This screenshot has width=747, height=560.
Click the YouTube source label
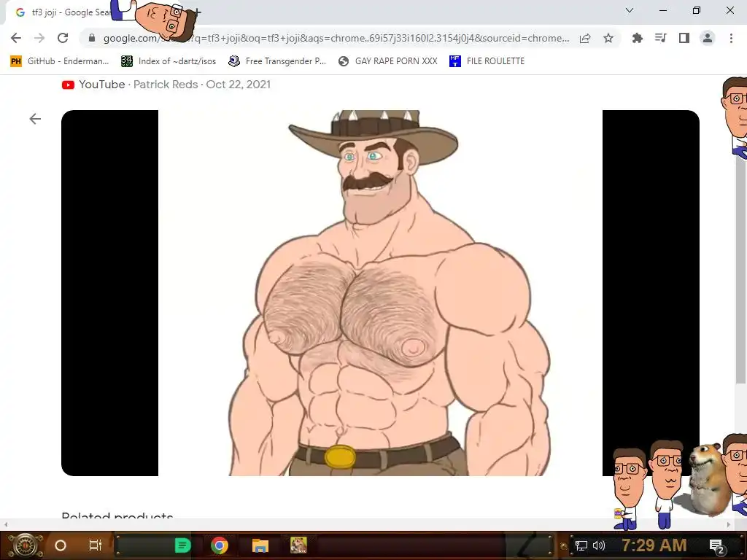[x=101, y=85]
